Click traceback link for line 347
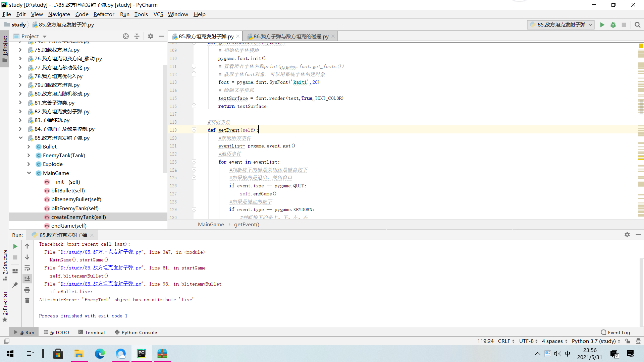644x362 pixels. 101,252
